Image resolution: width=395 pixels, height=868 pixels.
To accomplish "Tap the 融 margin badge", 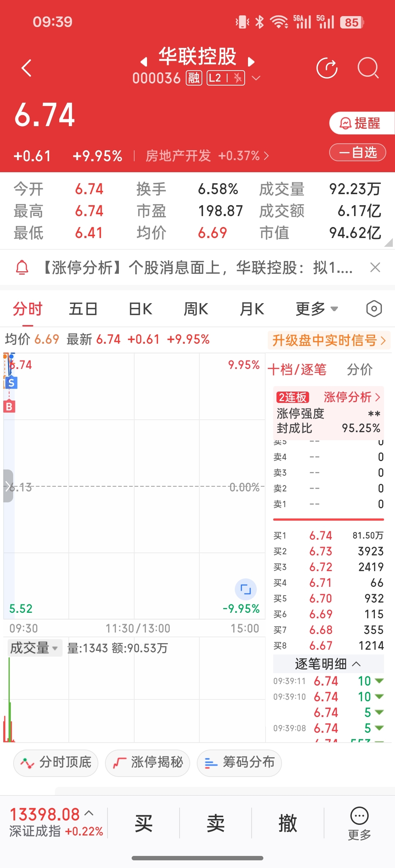I will tap(194, 78).
